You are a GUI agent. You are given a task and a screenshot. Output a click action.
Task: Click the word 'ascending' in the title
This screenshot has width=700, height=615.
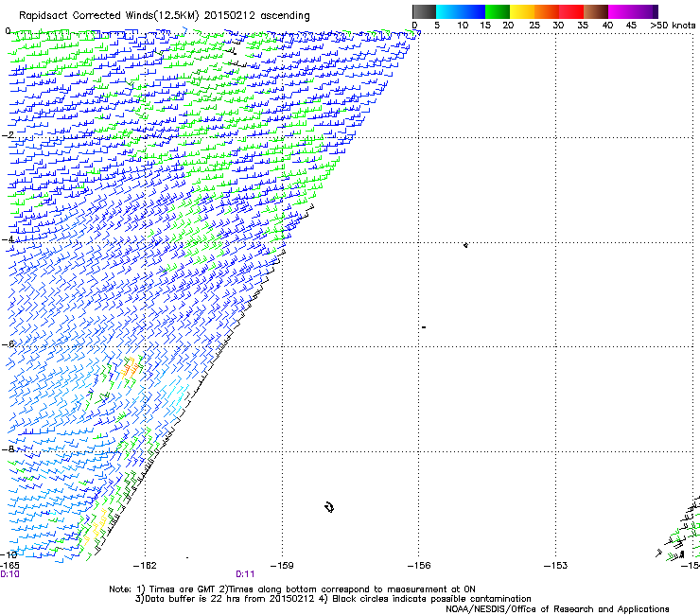click(x=285, y=16)
